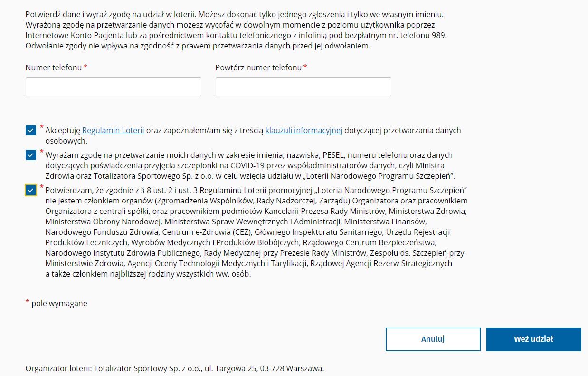Click the red asterisk before "pole wymagane"

click(x=28, y=302)
